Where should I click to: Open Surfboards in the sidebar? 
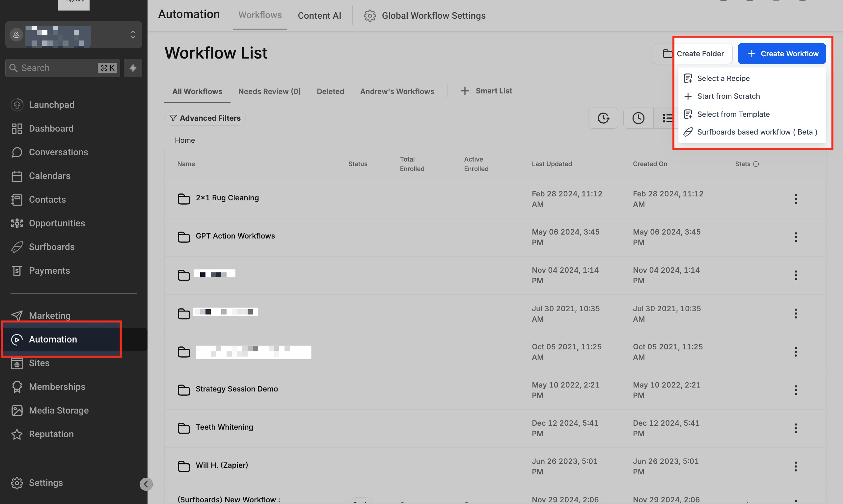click(x=51, y=247)
